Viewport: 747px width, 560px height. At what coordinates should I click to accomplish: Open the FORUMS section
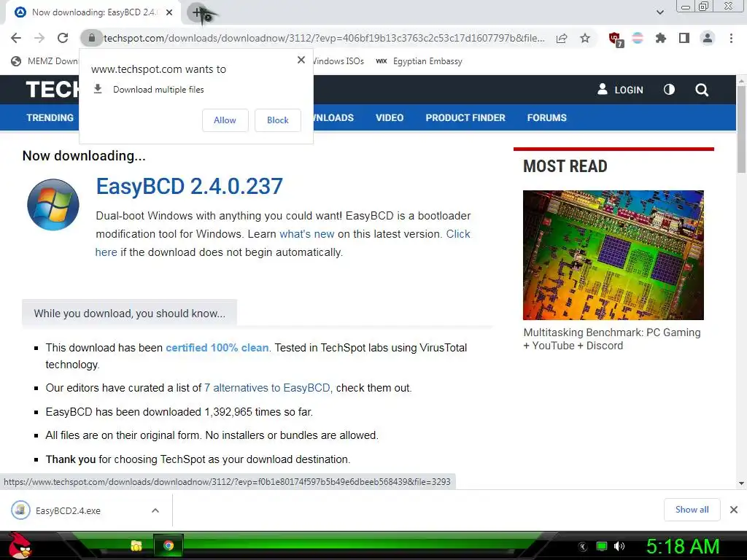pyautogui.click(x=547, y=117)
